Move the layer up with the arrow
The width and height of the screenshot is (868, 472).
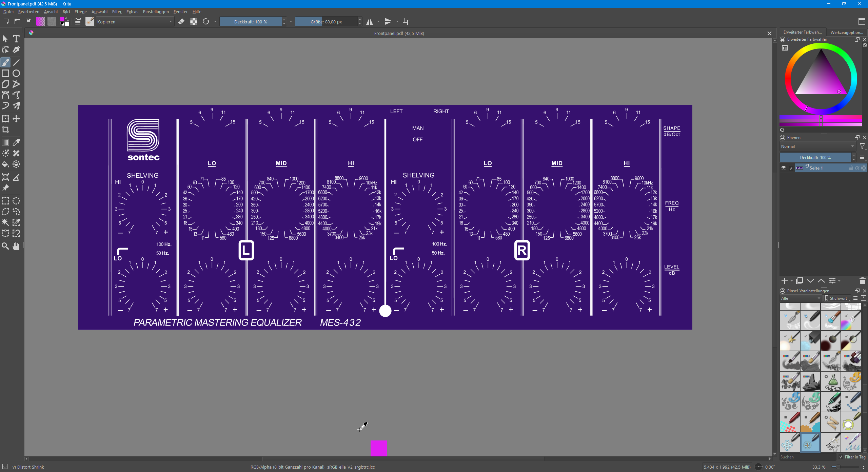pos(821,281)
